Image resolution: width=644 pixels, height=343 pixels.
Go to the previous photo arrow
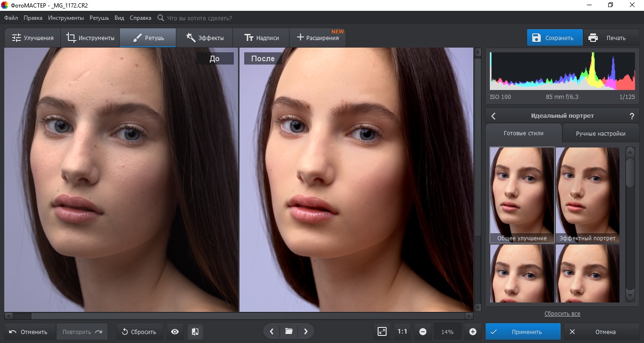tap(272, 332)
